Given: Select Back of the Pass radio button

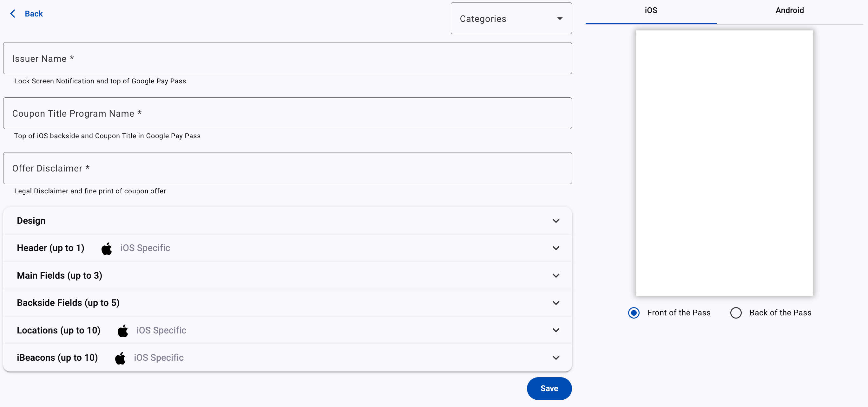Looking at the screenshot, I should click(736, 313).
